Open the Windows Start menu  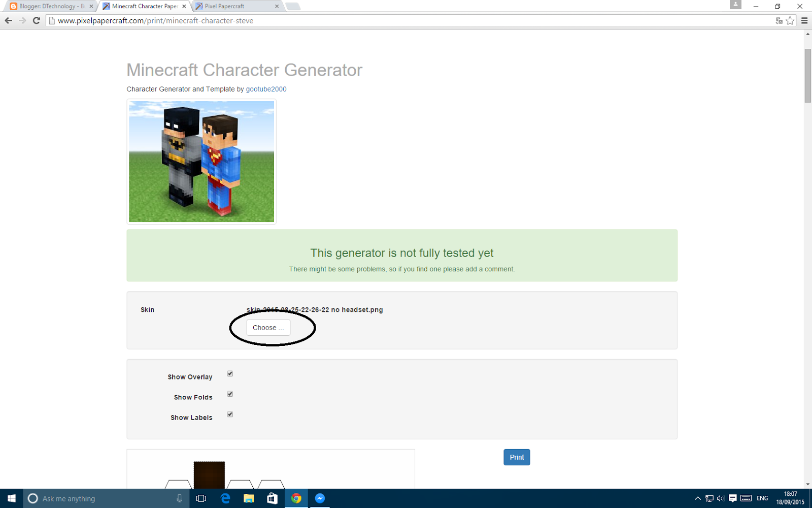(x=11, y=498)
